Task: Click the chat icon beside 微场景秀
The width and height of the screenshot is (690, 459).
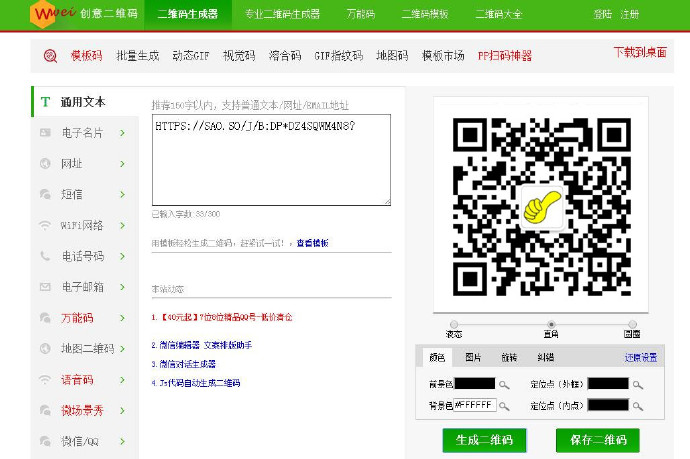Action: pyautogui.click(x=45, y=411)
